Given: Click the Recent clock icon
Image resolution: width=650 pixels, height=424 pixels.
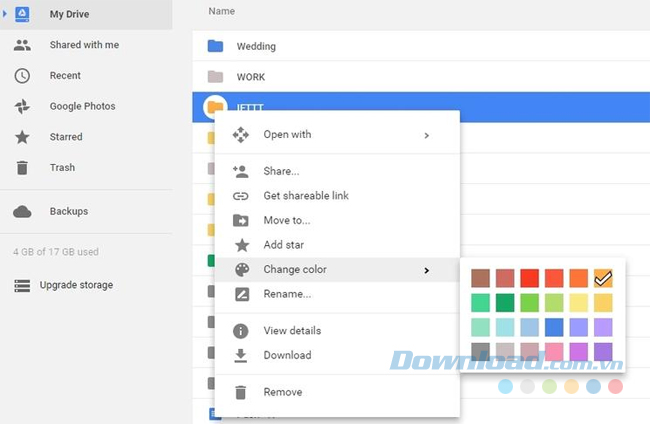Looking at the screenshot, I should pos(22,76).
